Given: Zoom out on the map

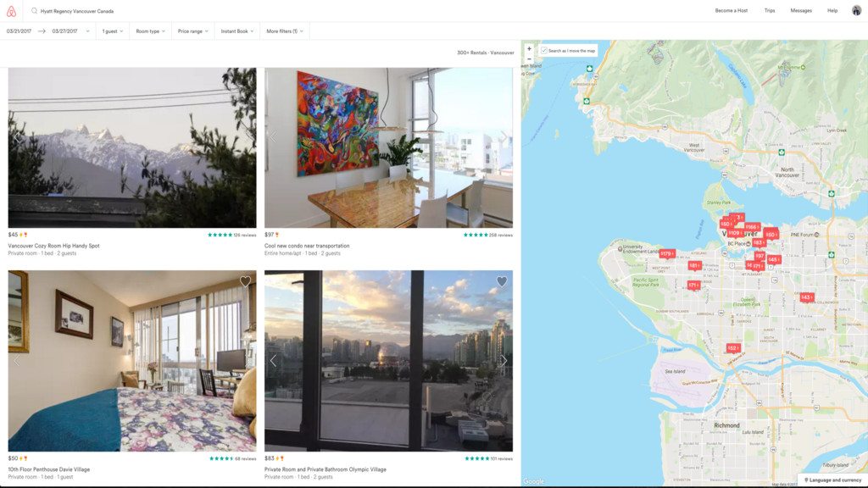Looking at the screenshot, I should tap(529, 58).
